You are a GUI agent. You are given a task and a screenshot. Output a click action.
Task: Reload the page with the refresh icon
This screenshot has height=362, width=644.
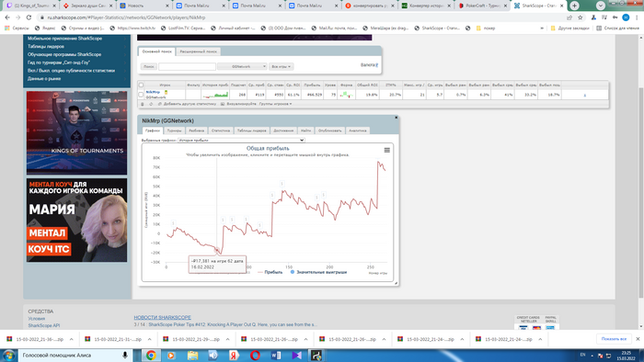point(29,17)
